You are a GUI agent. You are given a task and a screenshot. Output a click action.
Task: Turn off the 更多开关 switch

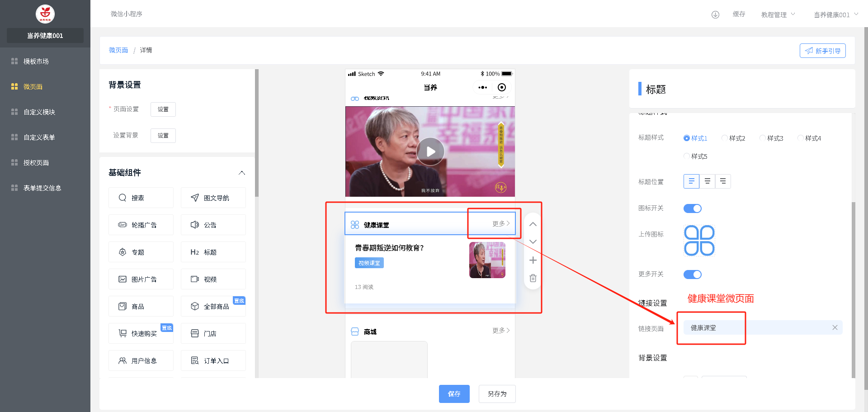click(x=692, y=275)
